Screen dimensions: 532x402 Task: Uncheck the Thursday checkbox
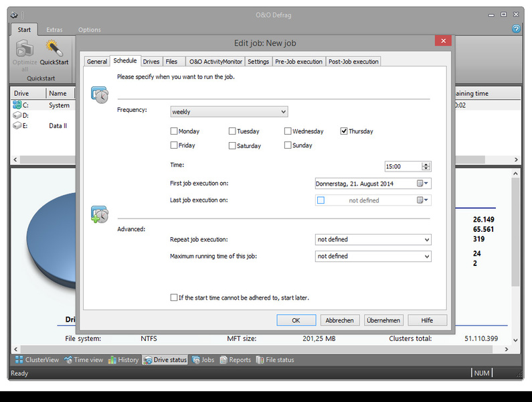click(344, 131)
